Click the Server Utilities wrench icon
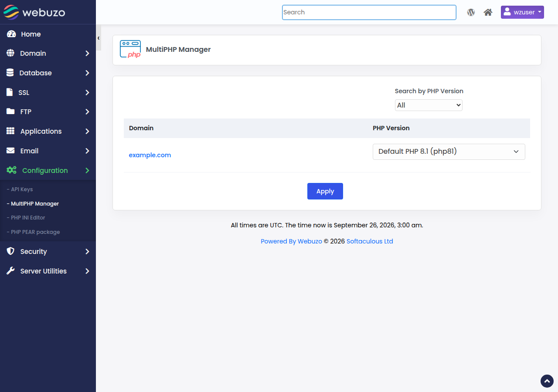The width and height of the screenshot is (558, 392). [x=10, y=271]
